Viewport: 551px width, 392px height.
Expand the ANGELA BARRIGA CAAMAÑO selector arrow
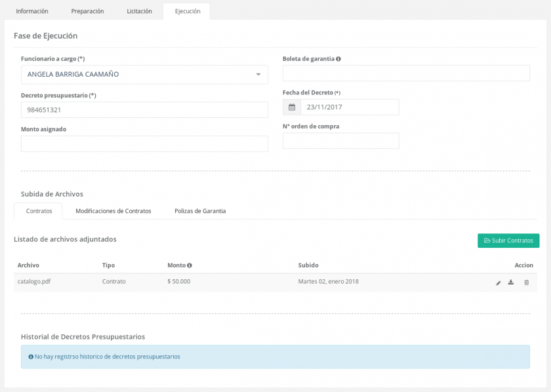(258, 74)
